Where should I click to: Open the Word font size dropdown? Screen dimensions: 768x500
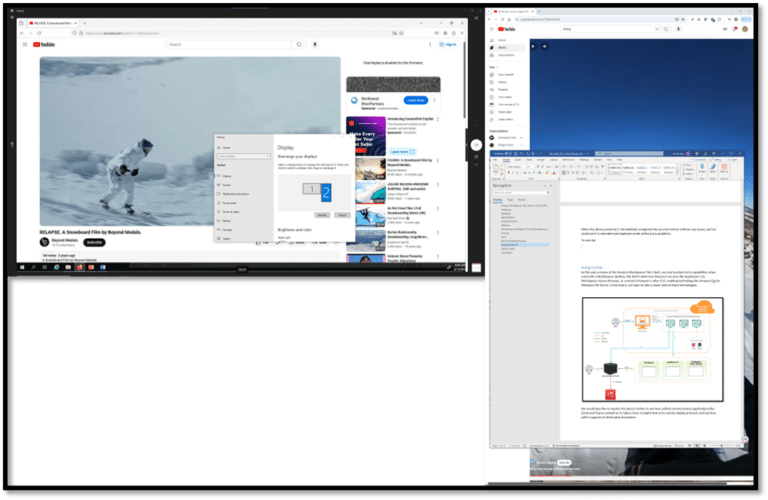coord(532,167)
